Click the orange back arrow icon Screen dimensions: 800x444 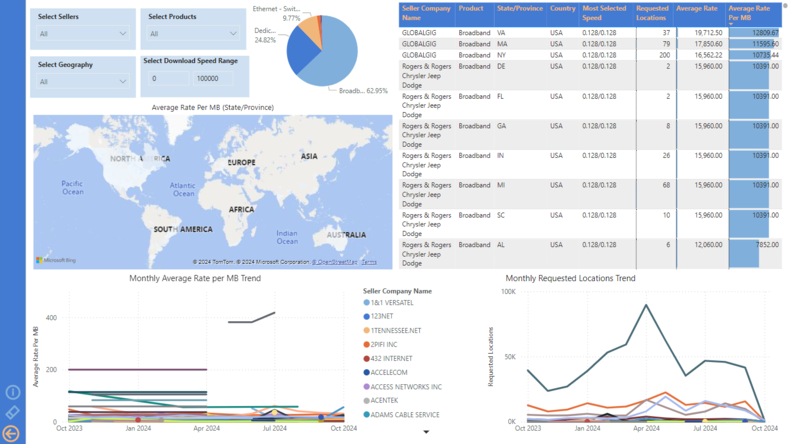click(13, 433)
